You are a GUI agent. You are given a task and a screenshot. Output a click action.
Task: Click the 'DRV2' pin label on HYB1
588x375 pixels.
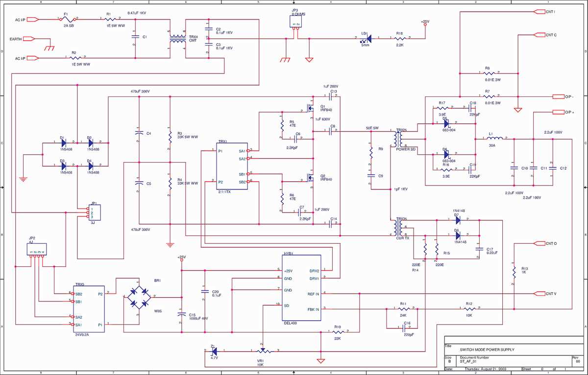(314, 271)
